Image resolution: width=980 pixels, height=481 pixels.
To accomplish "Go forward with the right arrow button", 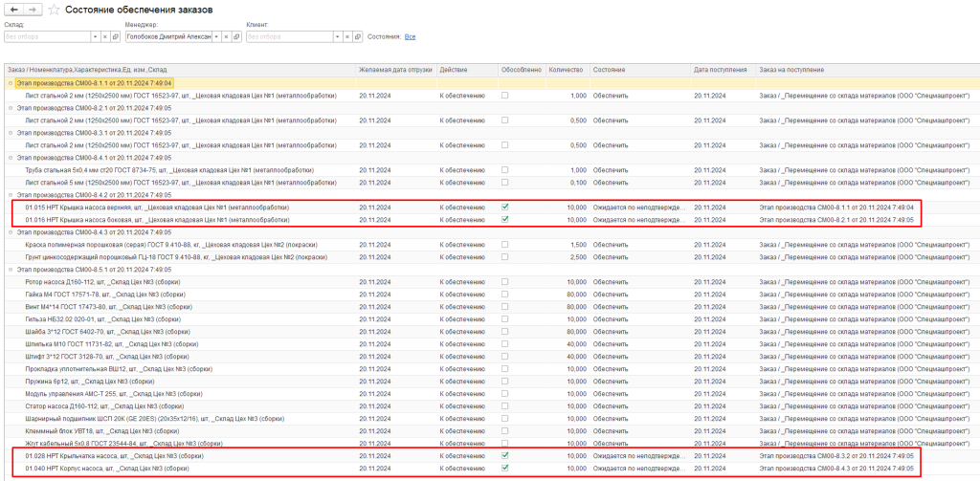I will (33, 10).
